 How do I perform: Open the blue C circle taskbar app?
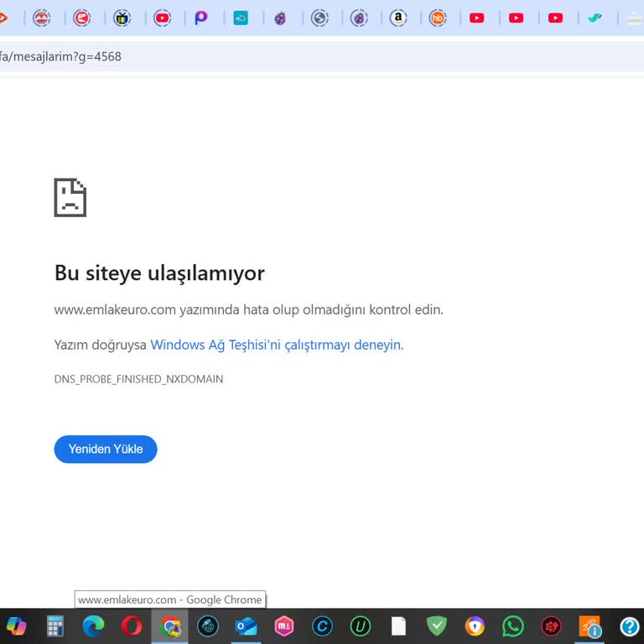(x=322, y=626)
